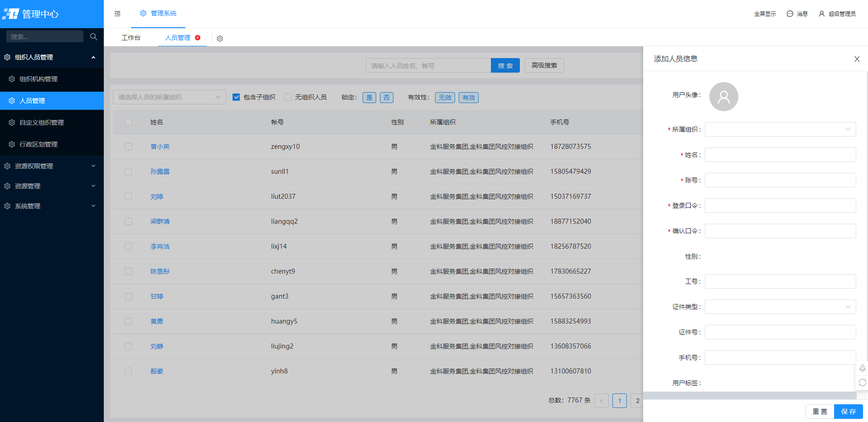Open 行政区划管理 in sidebar
868x422 pixels.
(x=52, y=144)
